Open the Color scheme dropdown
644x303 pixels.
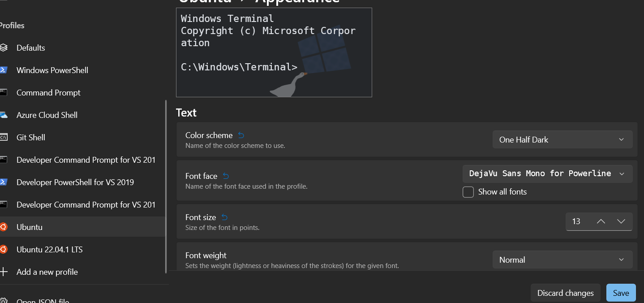click(562, 140)
